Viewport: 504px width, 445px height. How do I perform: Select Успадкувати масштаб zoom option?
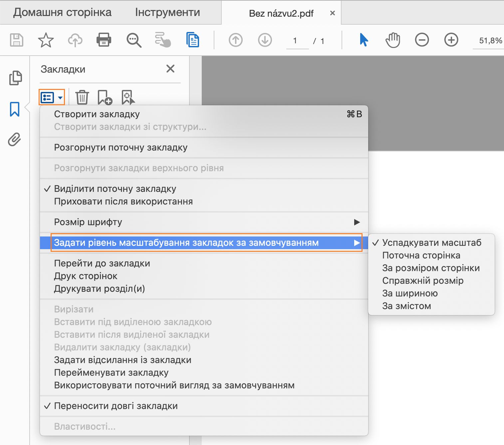pyautogui.click(x=431, y=243)
